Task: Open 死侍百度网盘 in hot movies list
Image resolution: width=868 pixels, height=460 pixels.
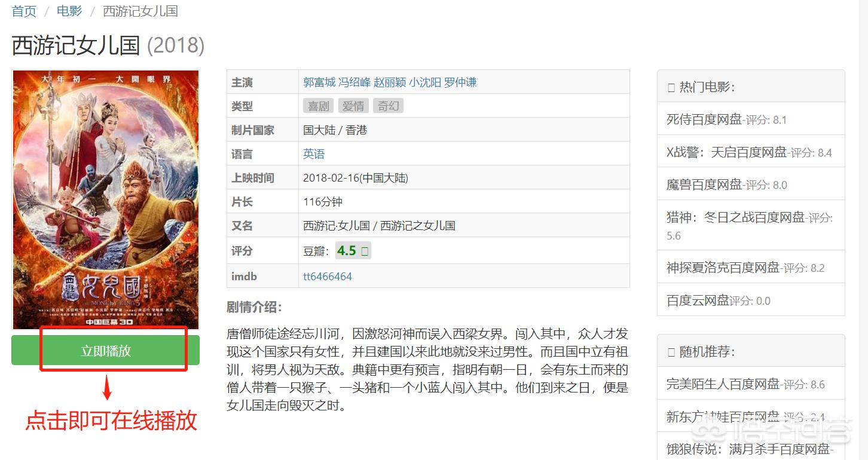Action: pyautogui.click(x=704, y=119)
